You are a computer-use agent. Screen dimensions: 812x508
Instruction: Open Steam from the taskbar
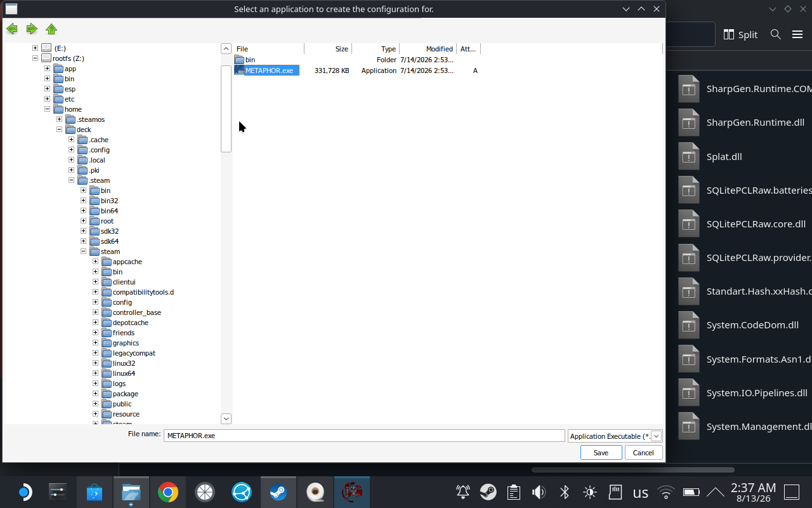(x=278, y=492)
